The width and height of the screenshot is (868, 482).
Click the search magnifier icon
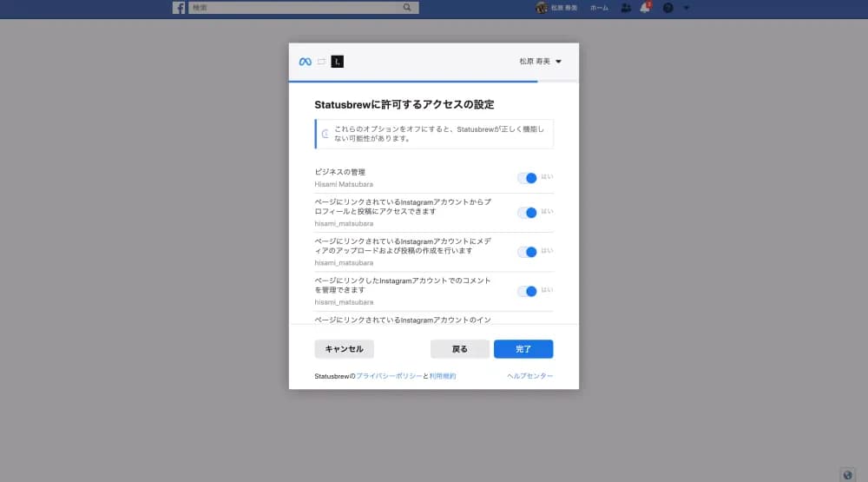[x=407, y=8]
